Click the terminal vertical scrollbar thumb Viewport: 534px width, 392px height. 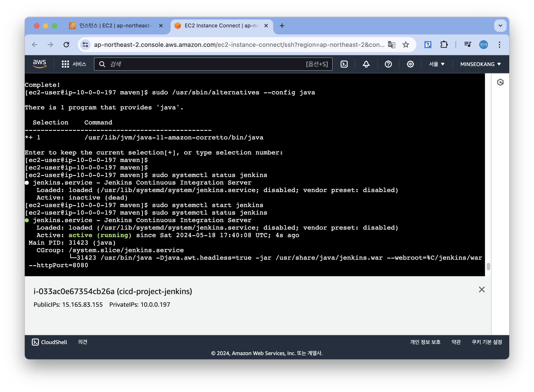click(488, 266)
